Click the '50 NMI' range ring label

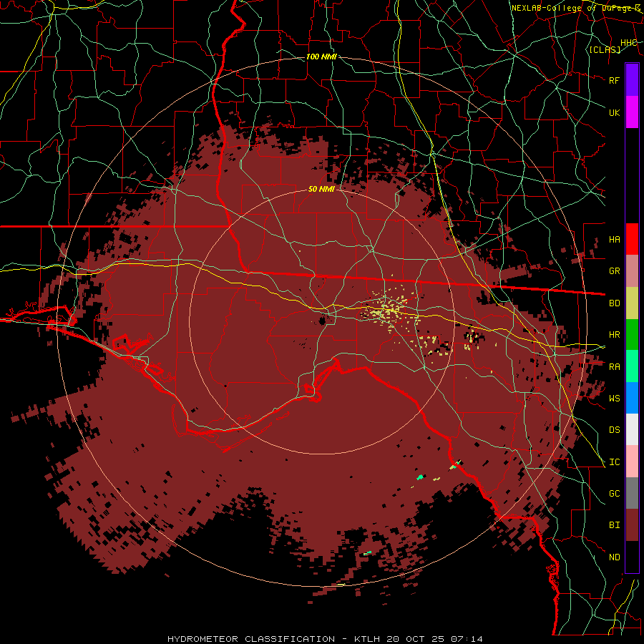coord(321,189)
